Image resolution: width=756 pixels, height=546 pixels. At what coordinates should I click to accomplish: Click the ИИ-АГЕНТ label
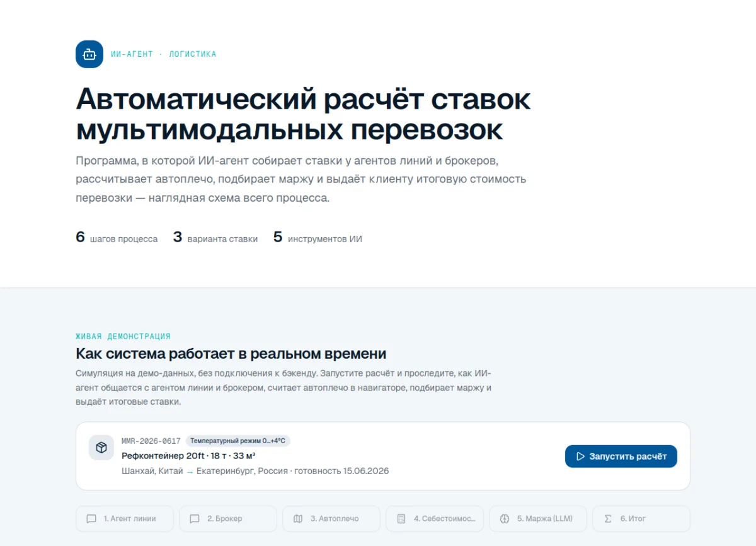[x=132, y=54]
